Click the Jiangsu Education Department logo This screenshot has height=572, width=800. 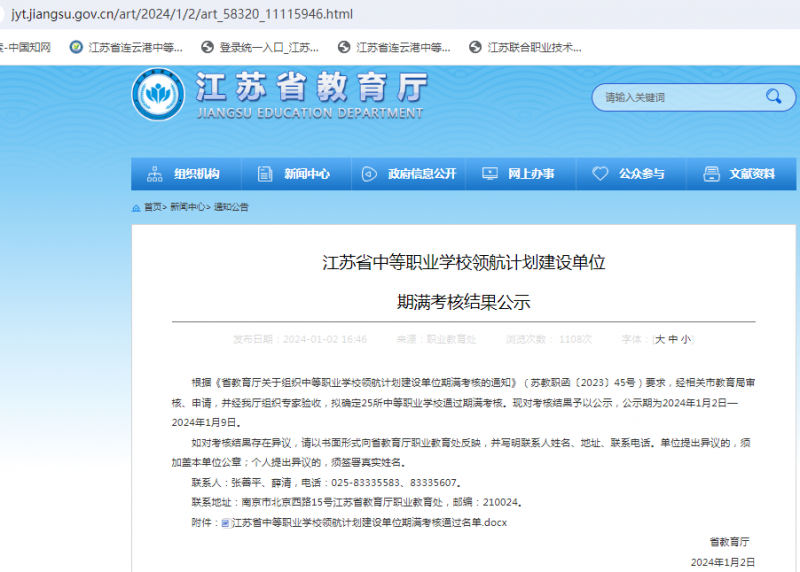(158, 95)
